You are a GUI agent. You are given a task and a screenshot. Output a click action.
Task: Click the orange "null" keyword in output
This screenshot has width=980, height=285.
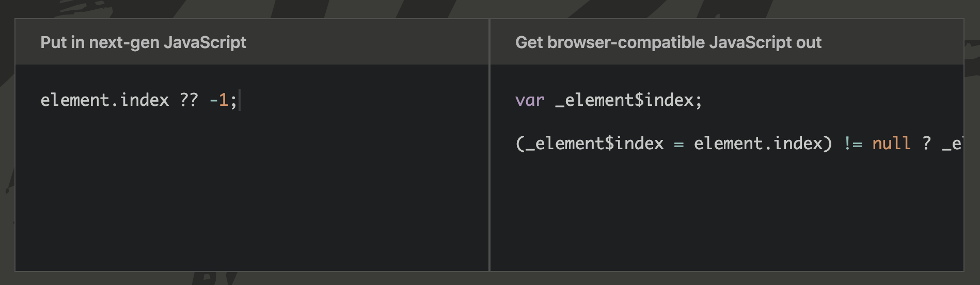891,144
